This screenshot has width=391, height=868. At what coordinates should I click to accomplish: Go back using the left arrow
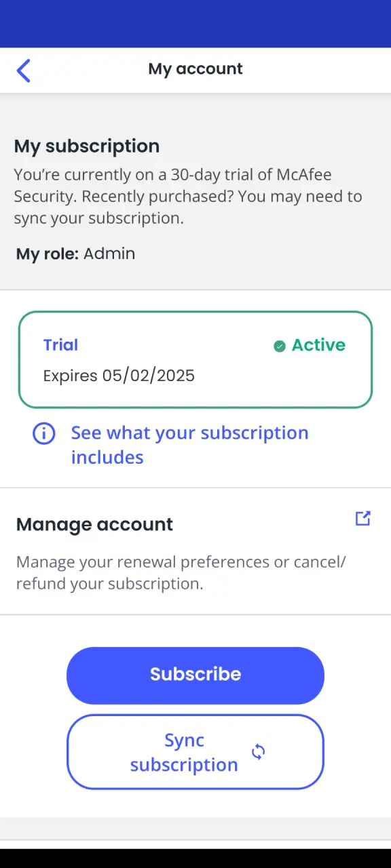[24, 70]
